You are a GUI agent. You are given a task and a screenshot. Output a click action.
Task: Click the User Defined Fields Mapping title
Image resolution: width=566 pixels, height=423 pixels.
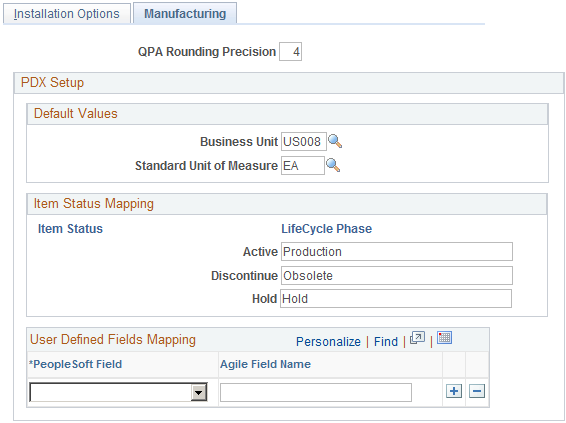click(113, 340)
